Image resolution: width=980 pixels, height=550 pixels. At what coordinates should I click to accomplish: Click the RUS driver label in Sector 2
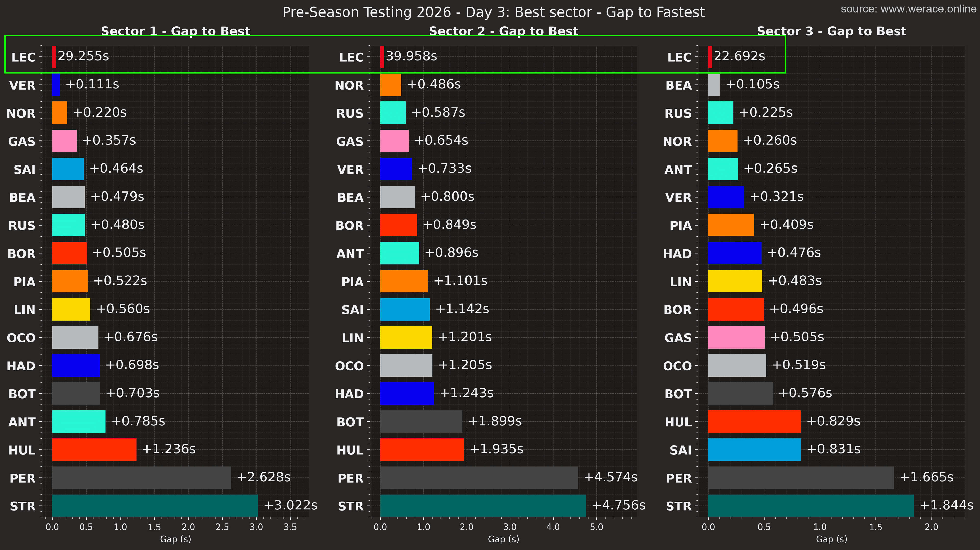point(350,113)
